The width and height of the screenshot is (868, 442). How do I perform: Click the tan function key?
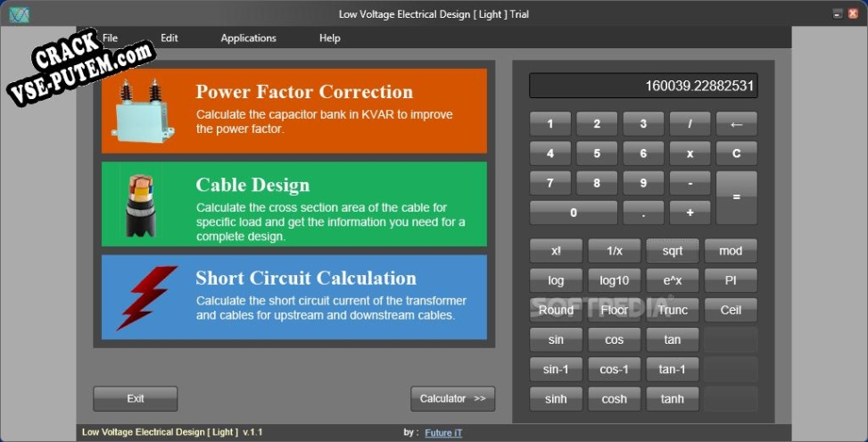coord(673,339)
